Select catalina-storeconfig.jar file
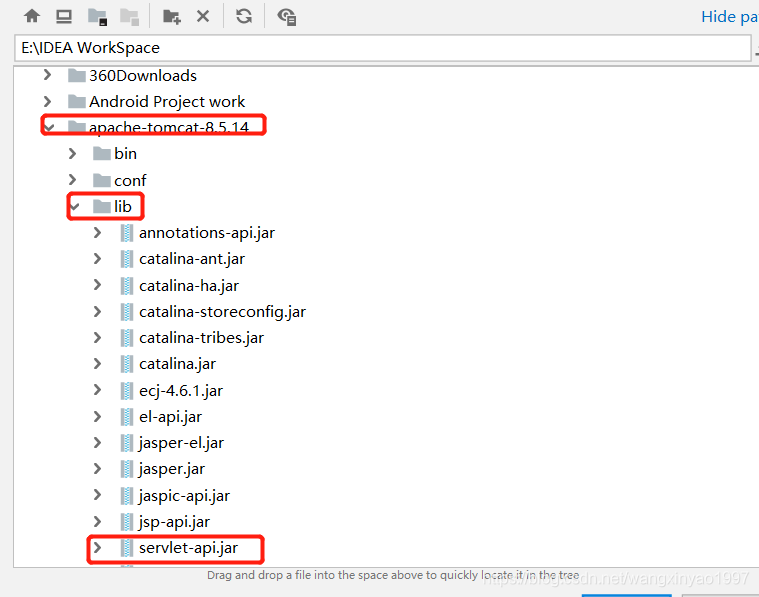The width and height of the screenshot is (759, 597). (x=222, y=312)
